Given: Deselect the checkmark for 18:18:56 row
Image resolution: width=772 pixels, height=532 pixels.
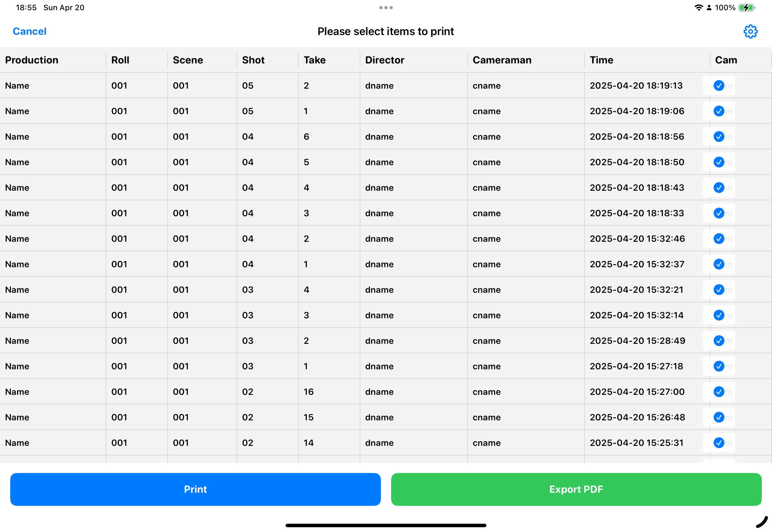Looking at the screenshot, I should pyautogui.click(x=719, y=137).
